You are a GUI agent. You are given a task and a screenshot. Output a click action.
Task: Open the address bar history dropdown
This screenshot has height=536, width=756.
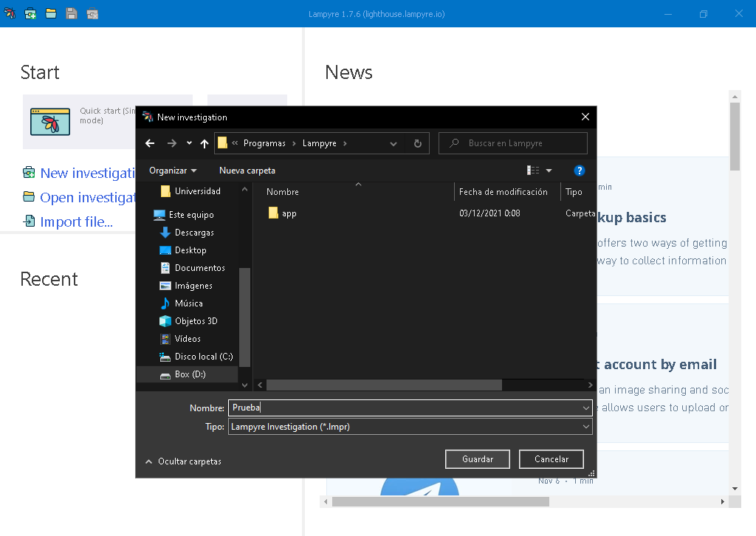(x=394, y=144)
